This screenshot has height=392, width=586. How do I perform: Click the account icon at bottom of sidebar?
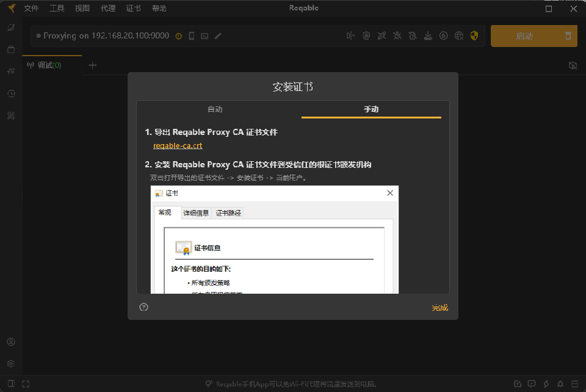(x=10, y=341)
